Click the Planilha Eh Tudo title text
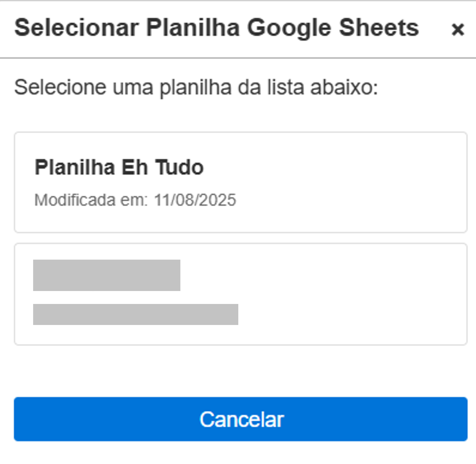This screenshot has height=464, width=476. (x=119, y=167)
